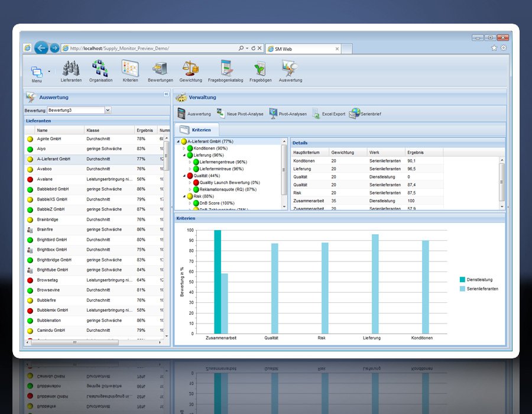Sort by Name column header
This screenshot has width=532, height=414.
pyautogui.click(x=59, y=130)
